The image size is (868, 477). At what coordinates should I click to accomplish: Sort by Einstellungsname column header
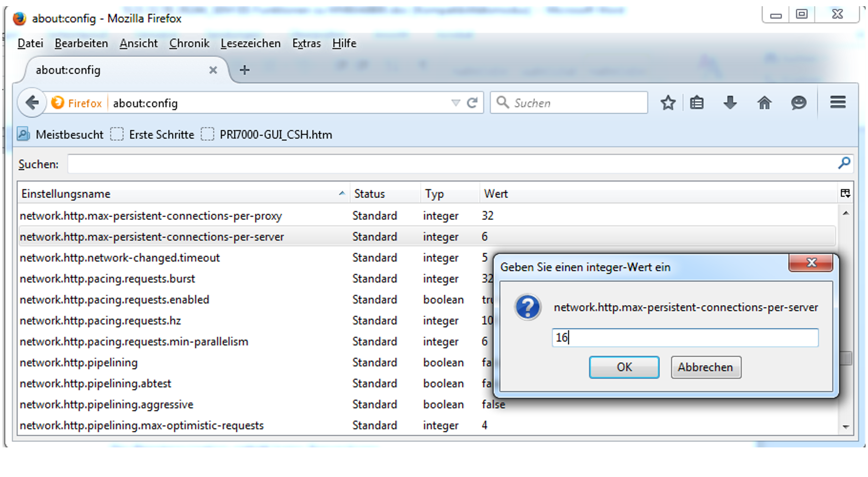pos(181,194)
